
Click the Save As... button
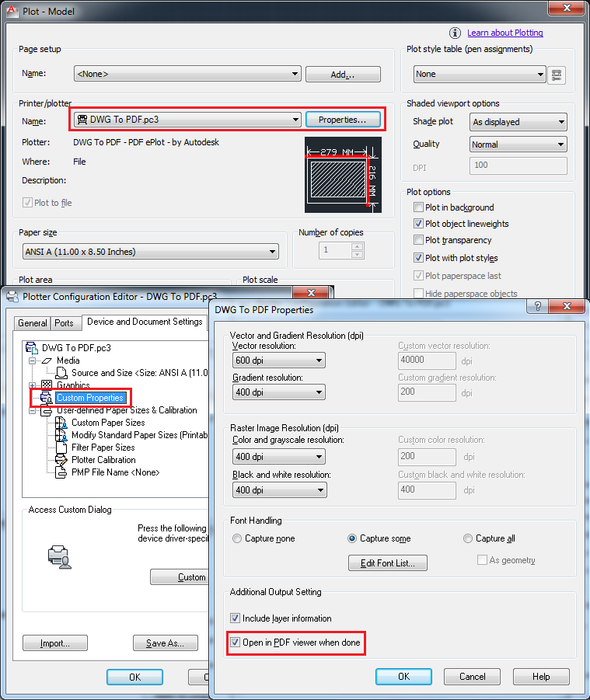[x=166, y=643]
